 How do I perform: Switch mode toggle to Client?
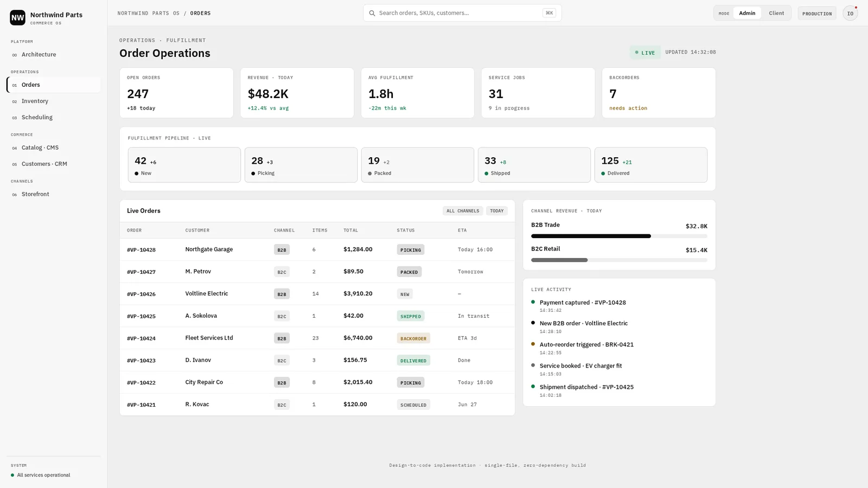pyautogui.click(x=776, y=13)
